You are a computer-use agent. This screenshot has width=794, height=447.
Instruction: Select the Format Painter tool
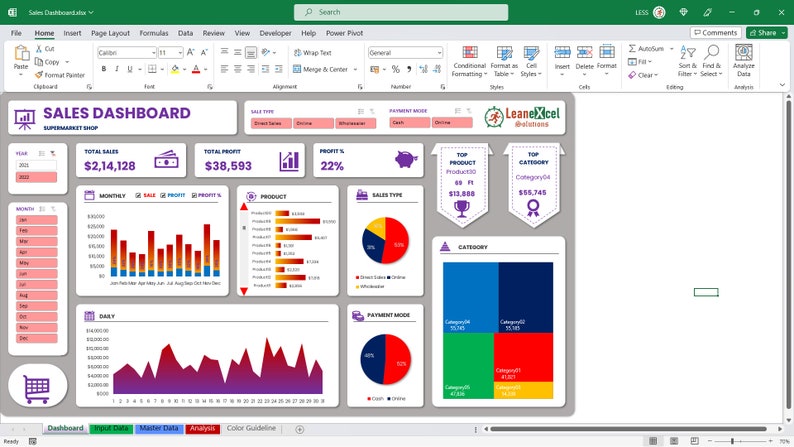click(x=60, y=75)
